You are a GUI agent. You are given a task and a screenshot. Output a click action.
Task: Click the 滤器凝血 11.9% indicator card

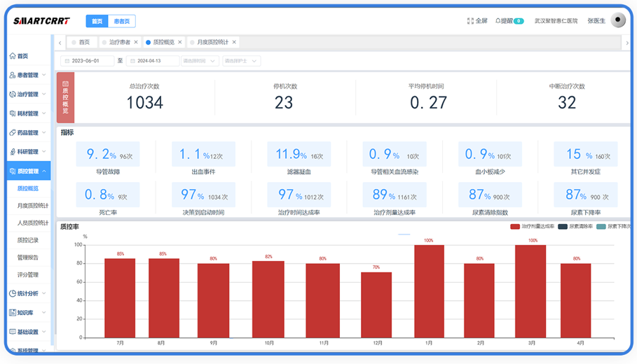tap(299, 154)
